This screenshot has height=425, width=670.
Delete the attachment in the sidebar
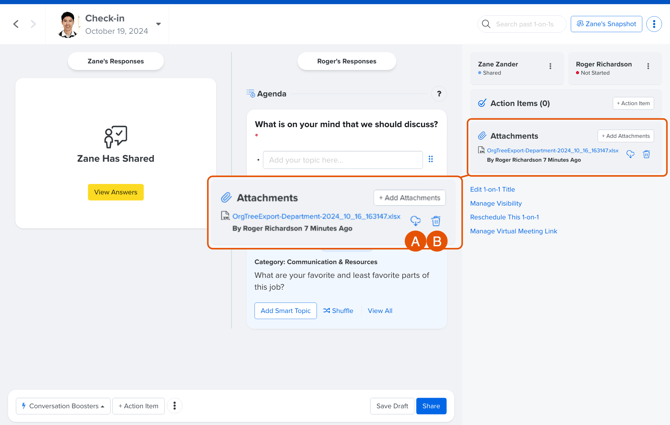(x=646, y=154)
